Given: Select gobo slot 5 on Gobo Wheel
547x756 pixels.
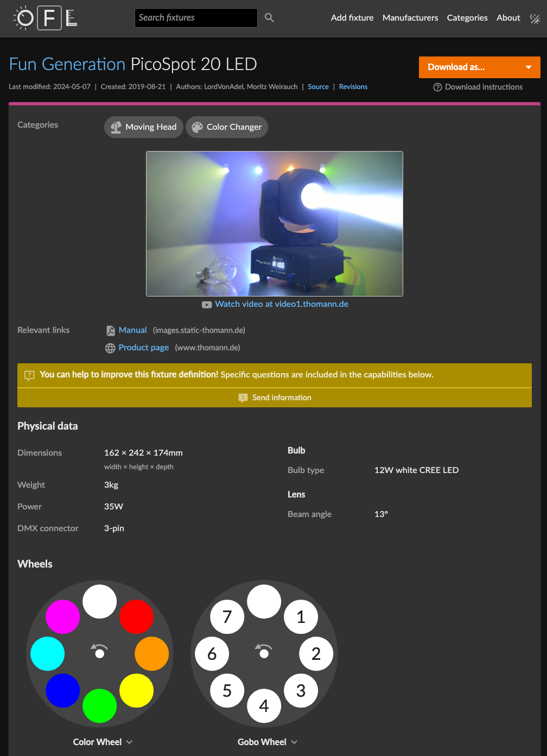Looking at the screenshot, I should click(x=227, y=691).
